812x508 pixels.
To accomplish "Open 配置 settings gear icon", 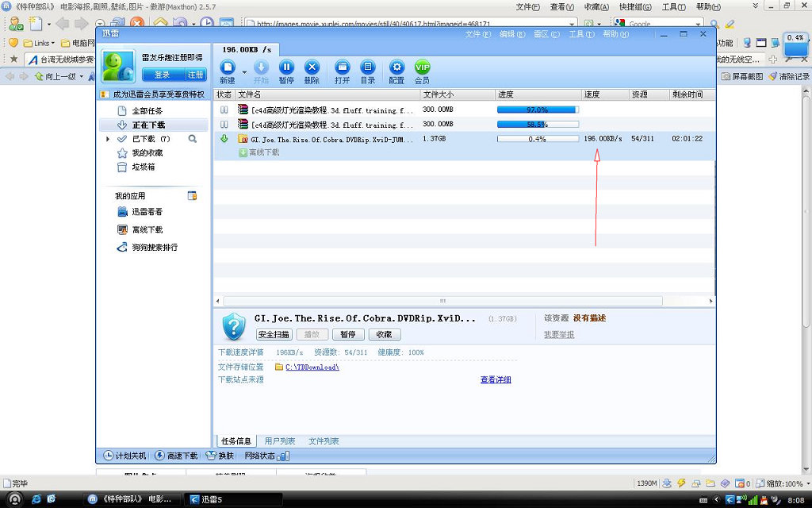I will (x=396, y=67).
